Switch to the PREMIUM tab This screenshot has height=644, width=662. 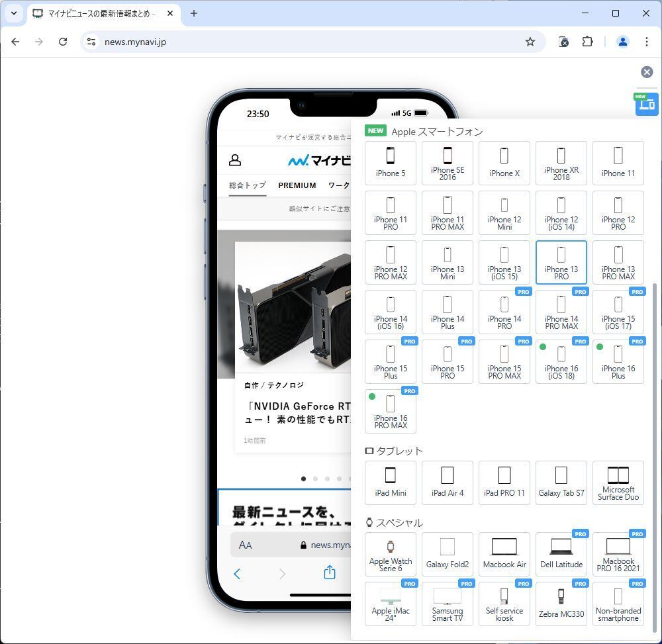[x=297, y=185]
